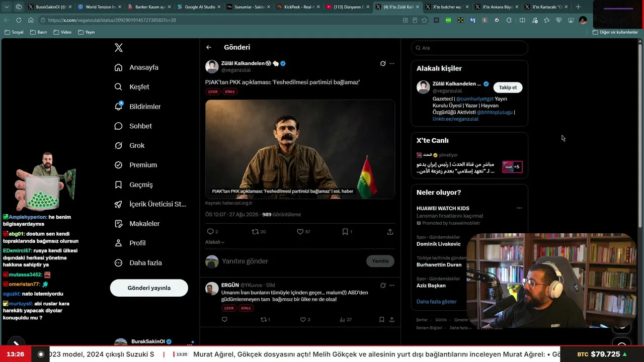
Task: Bookmark ERGÜN's reply
Action: 382,319
